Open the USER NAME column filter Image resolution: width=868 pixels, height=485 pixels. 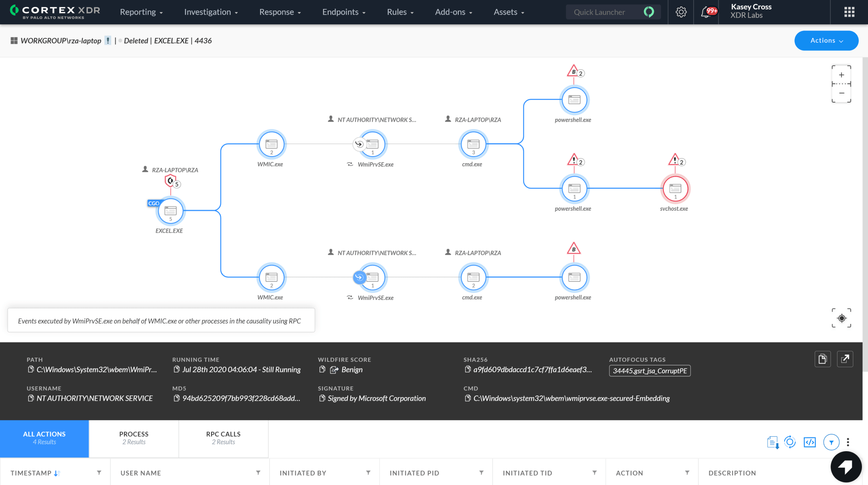pyautogui.click(x=258, y=473)
